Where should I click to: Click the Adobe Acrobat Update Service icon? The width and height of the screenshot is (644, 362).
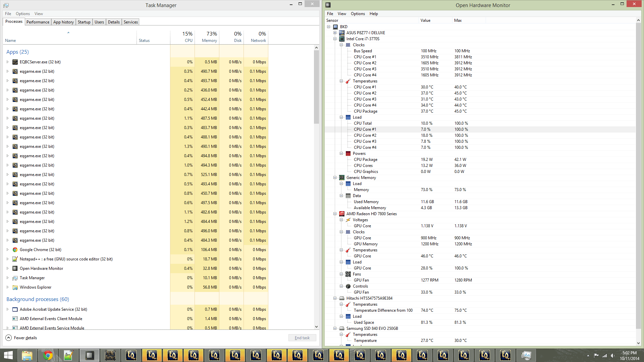point(15,309)
